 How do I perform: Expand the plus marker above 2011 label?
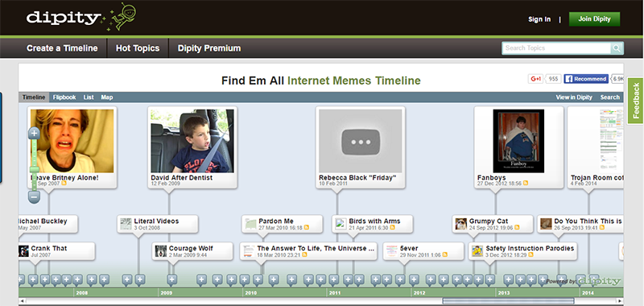click(x=333, y=279)
